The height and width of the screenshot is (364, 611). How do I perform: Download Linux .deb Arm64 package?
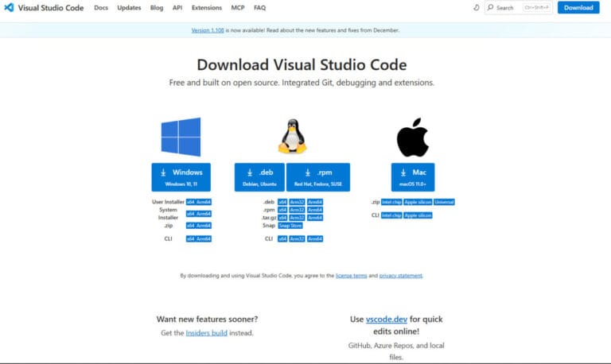[315, 202]
